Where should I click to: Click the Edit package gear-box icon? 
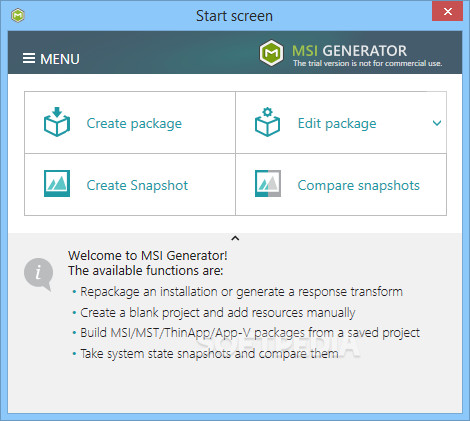pos(267,122)
